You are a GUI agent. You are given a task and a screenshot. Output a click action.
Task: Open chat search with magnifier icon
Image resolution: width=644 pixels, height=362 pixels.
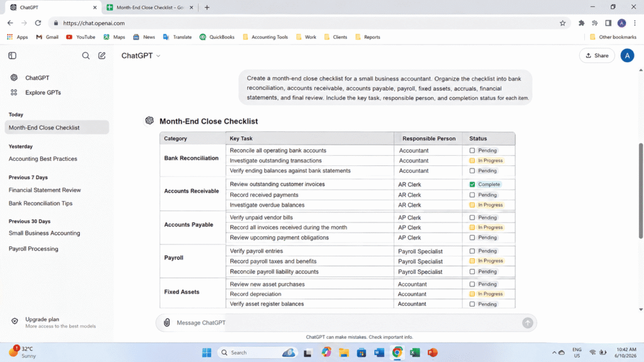click(86, 55)
